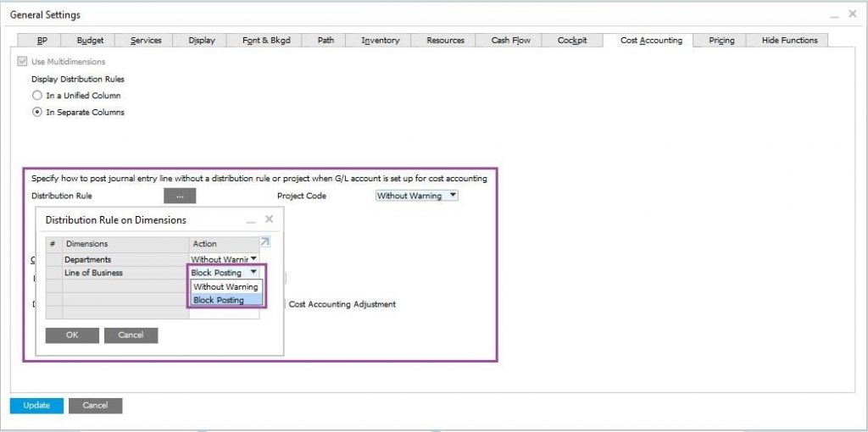Select the In Separate Columns radio button
868x432 pixels.
[x=36, y=112]
